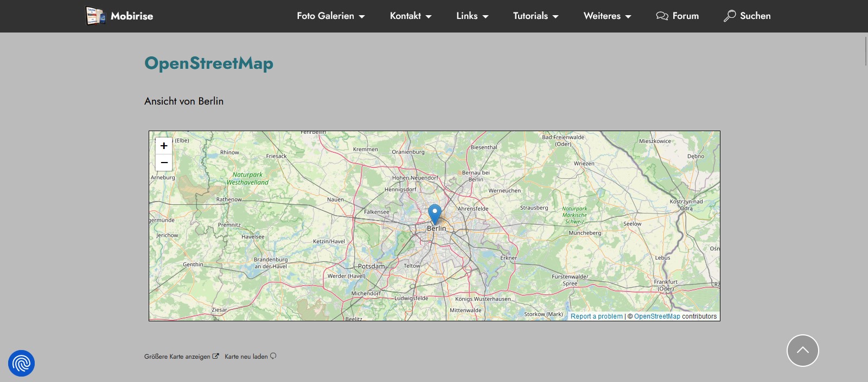Click the Forum speech bubble icon
Screen dimensions: 868x382
(662, 16)
